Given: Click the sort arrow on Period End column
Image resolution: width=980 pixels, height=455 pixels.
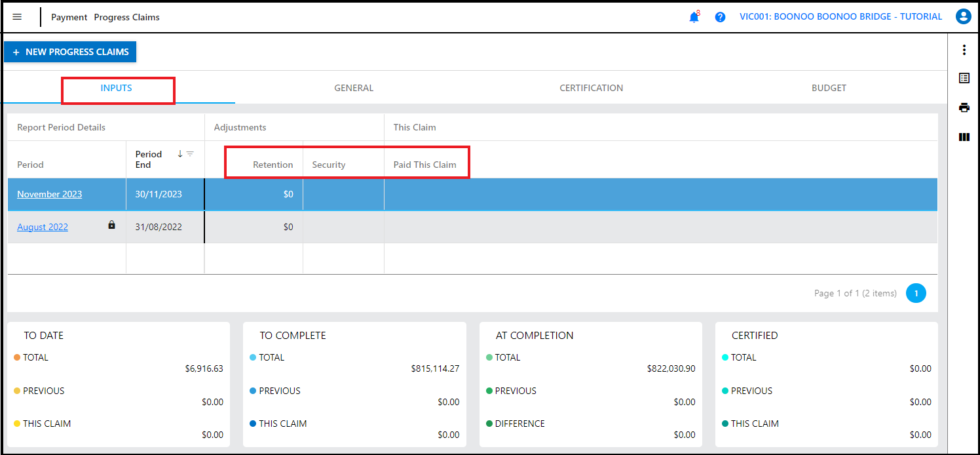Looking at the screenshot, I should coord(180,154).
